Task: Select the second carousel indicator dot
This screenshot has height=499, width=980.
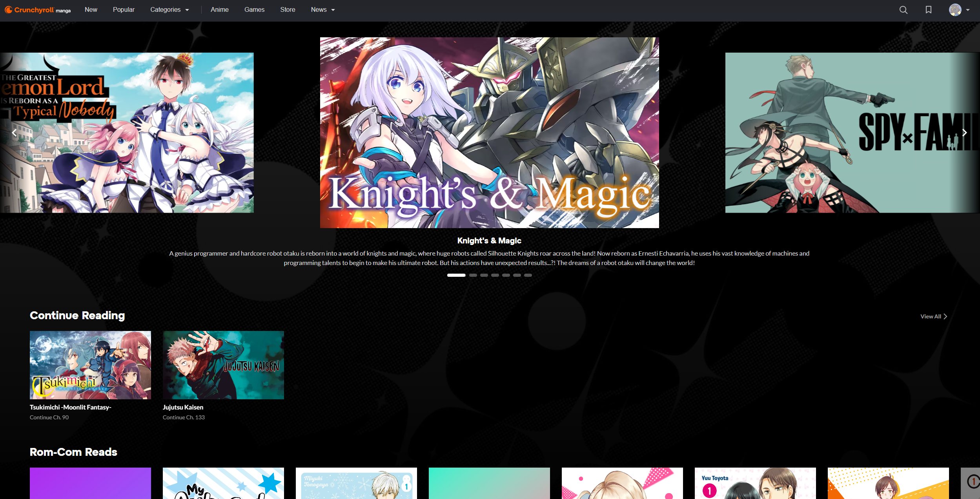Action: point(473,275)
